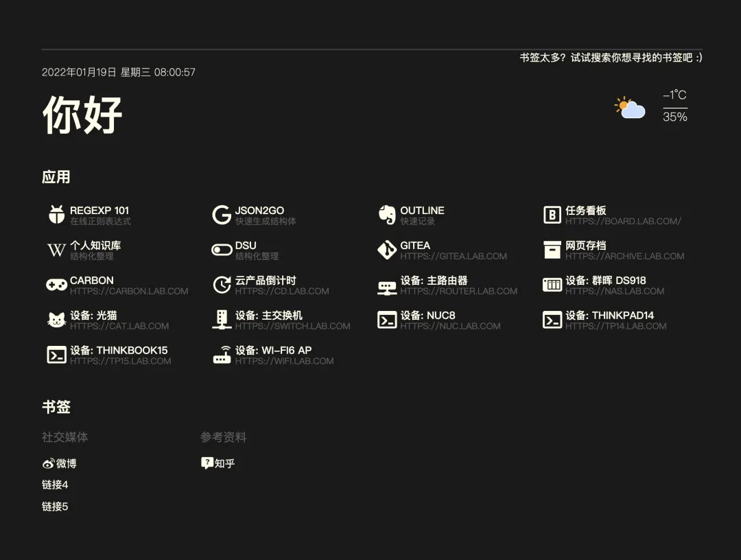Click the 群晖 DS918 NAS icon
The height and width of the screenshot is (560, 741).
point(552,285)
